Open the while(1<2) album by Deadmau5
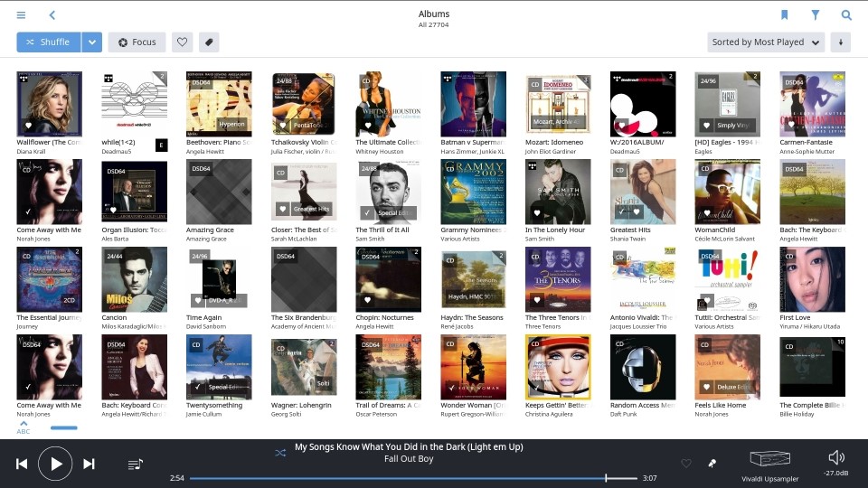 [134, 103]
